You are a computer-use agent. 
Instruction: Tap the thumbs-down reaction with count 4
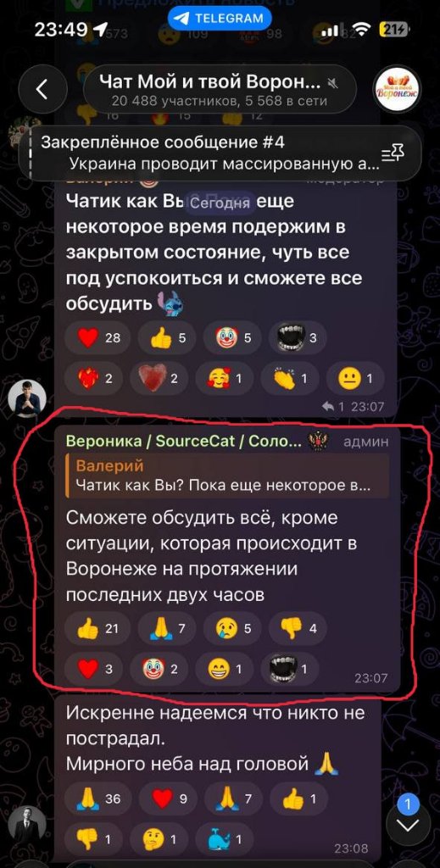point(298,628)
